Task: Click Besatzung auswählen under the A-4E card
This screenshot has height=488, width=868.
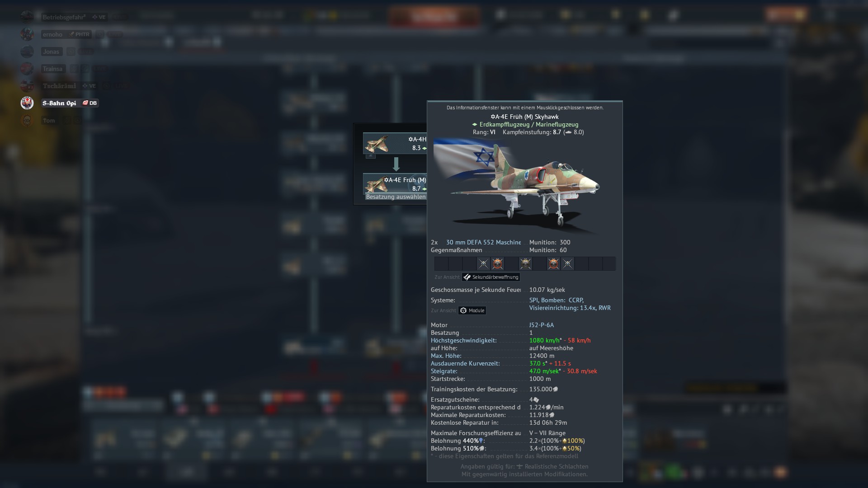Action: click(396, 197)
